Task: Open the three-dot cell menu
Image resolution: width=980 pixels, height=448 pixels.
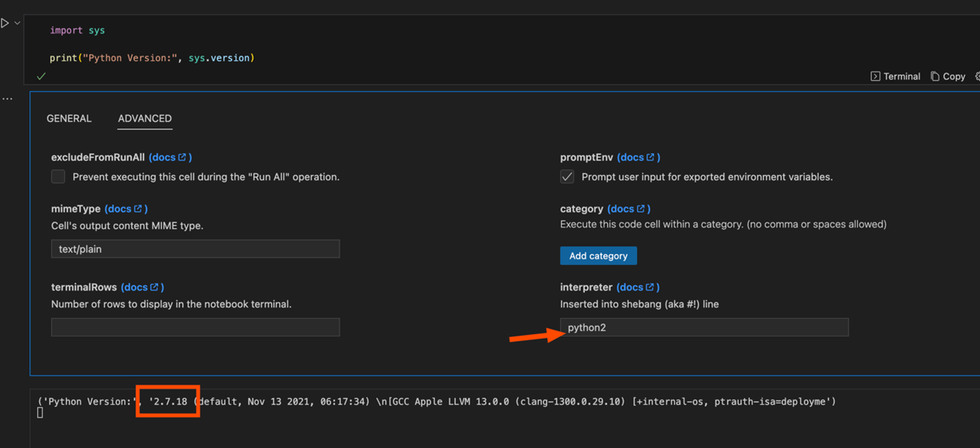Action: (x=7, y=99)
